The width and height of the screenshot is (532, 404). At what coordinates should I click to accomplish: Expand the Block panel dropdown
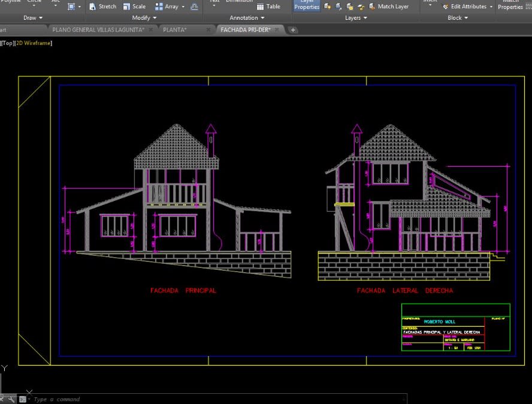pyautogui.click(x=458, y=17)
